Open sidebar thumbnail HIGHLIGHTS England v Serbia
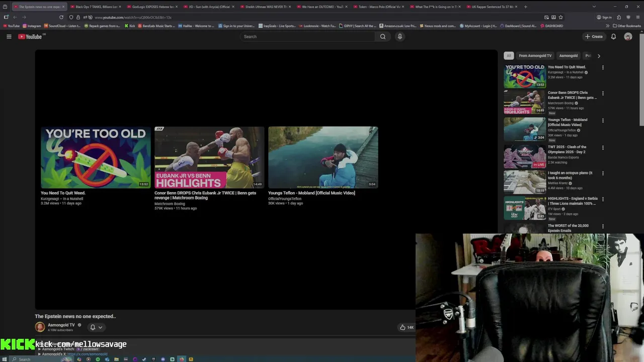This screenshot has height=362, width=644. pos(525,208)
